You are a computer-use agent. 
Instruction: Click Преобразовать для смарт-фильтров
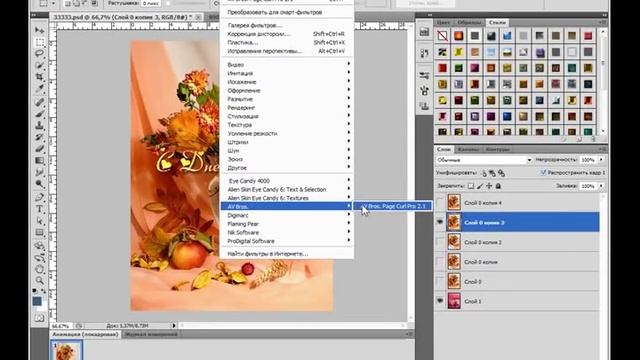[x=287, y=12]
